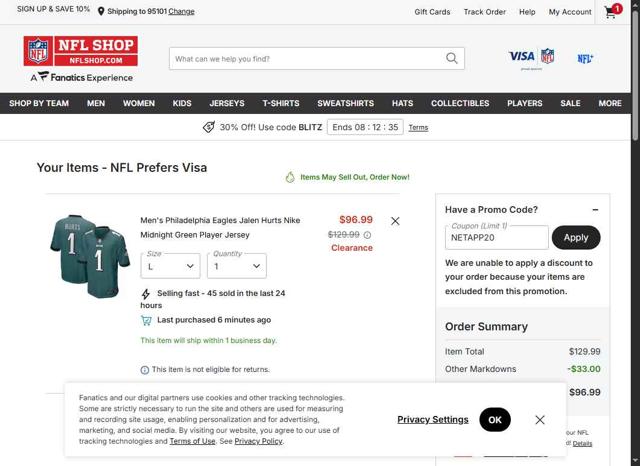This screenshot has width=640, height=466.
Task: Click the shipping location pin icon
Action: [x=101, y=12]
